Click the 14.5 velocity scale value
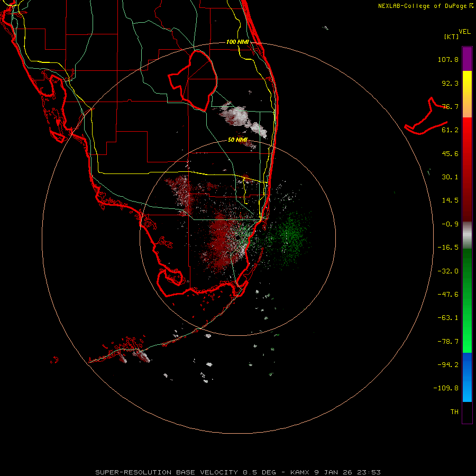The width and height of the screenshot is (476, 476). (450, 200)
